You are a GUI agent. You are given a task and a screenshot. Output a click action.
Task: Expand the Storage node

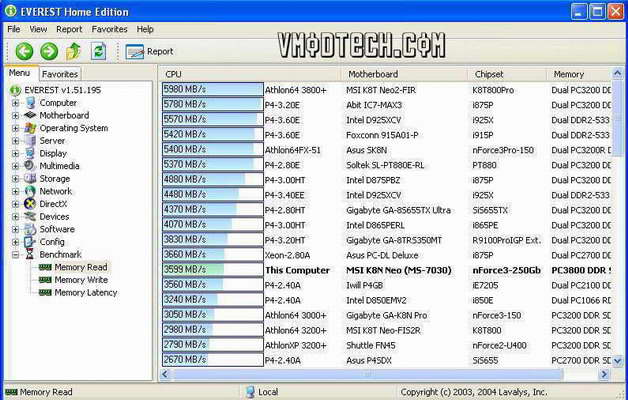click(15, 179)
